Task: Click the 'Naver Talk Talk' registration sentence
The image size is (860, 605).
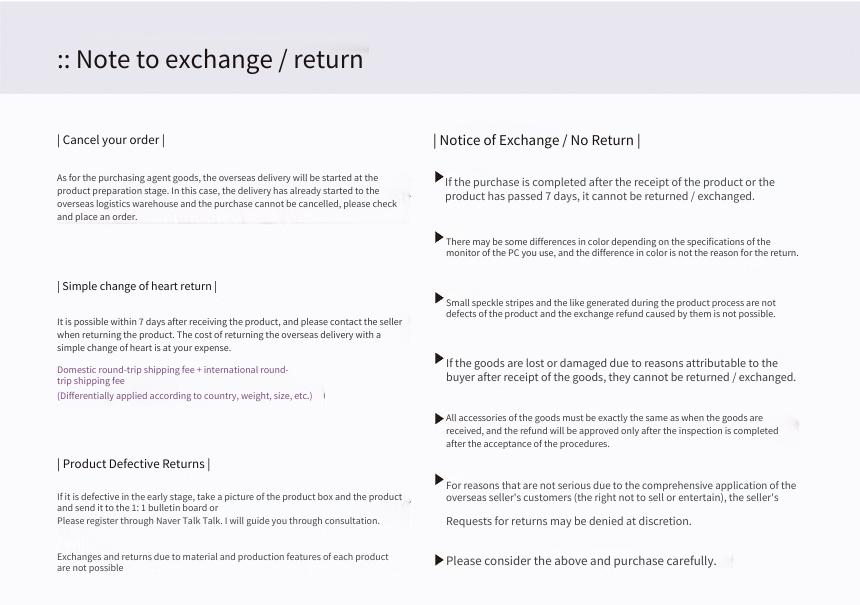Action: pyautogui.click(x=218, y=521)
